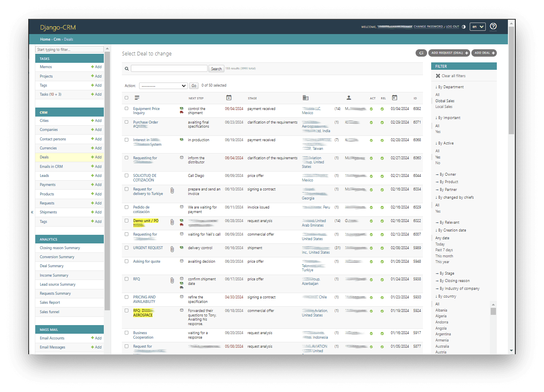Screen dimensions: 544x392
Task: Open attachment paperclip on URGENT REQUEST row
Action: 172,249
